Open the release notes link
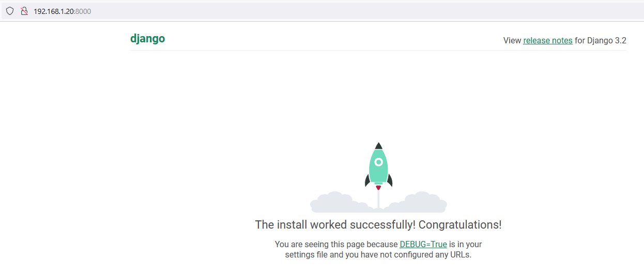 (547, 40)
